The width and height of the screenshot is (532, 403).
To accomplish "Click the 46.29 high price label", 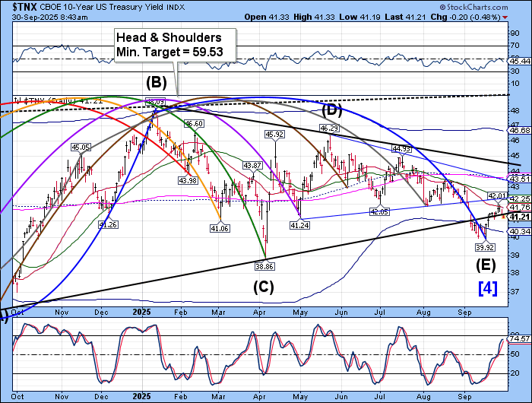I will [x=328, y=129].
